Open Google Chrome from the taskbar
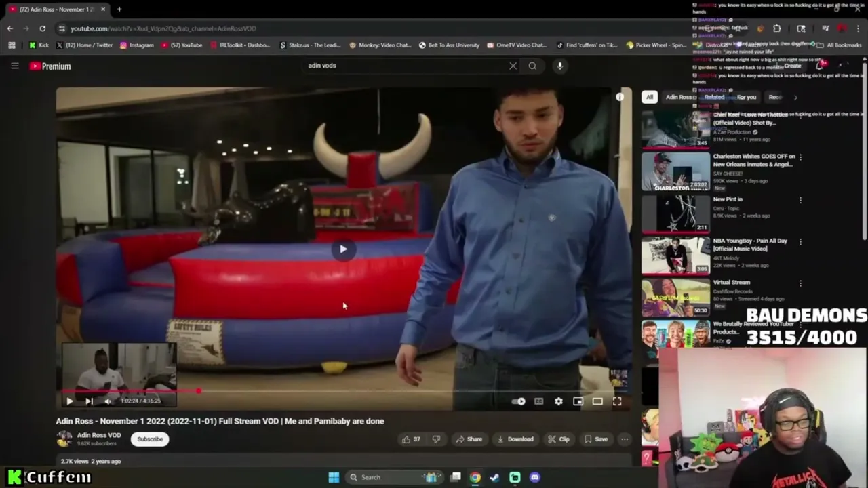 475,477
